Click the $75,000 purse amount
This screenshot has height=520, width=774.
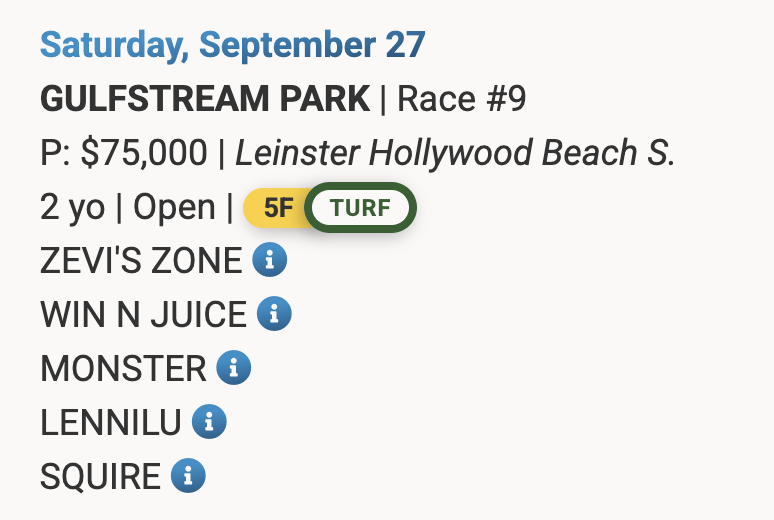coord(144,153)
